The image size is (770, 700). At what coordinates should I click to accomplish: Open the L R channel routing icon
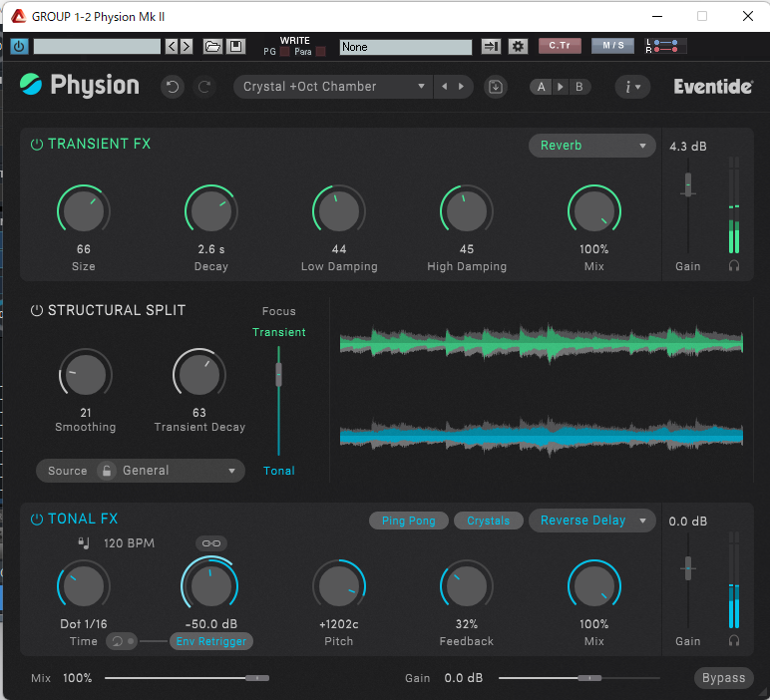coord(665,46)
